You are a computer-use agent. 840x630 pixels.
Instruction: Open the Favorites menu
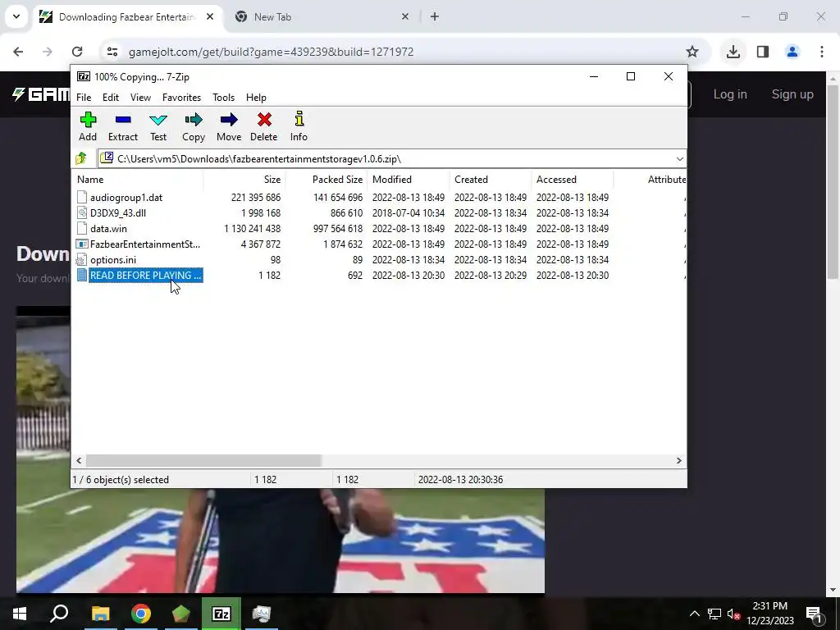[x=181, y=98]
